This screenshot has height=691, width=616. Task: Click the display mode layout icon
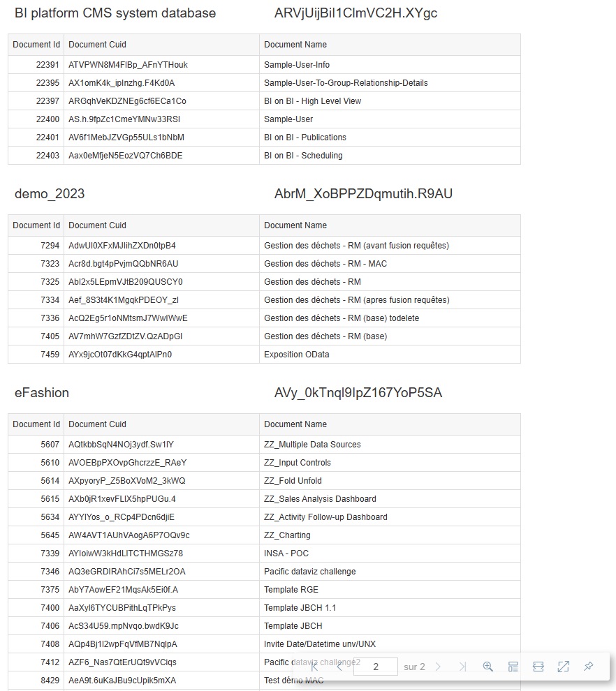point(513,667)
